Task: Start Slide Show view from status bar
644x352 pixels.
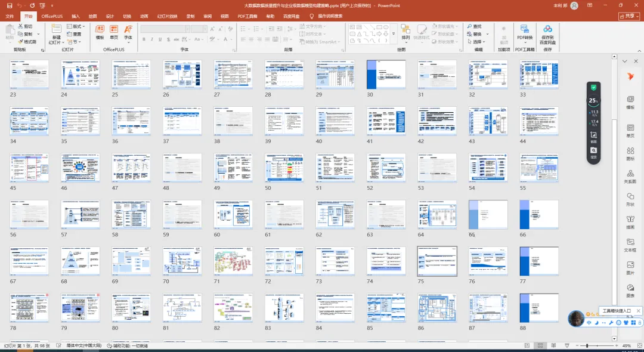Action: pyautogui.click(x=567, y=346)
